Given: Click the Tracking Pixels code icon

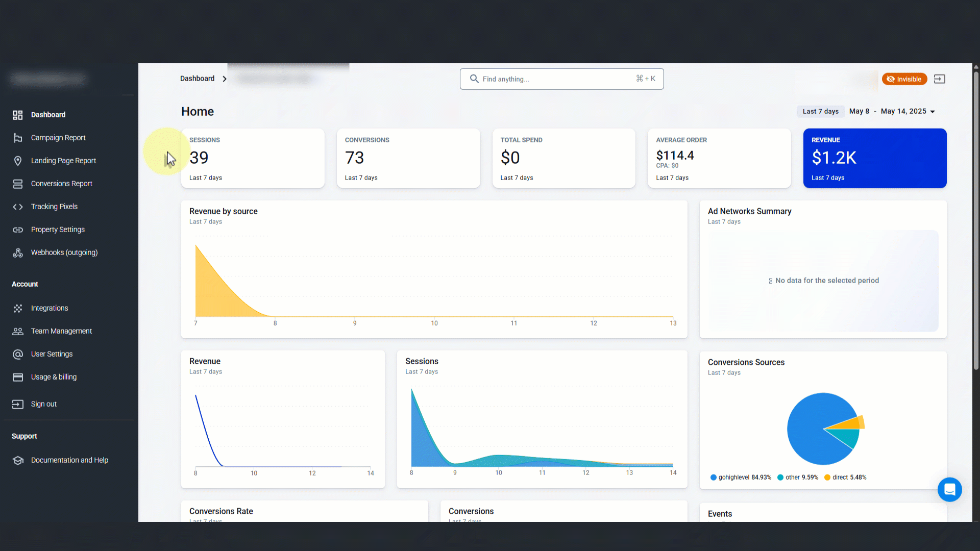Looking at the screenshot, I should pos(18,207).
